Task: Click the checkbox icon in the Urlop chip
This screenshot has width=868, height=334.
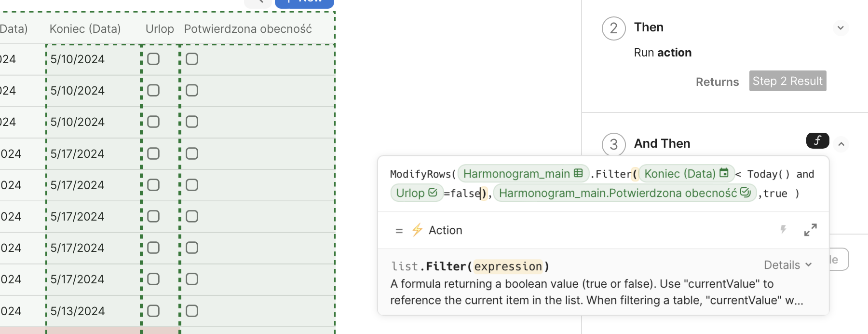Action: click(x=433, y=193)
